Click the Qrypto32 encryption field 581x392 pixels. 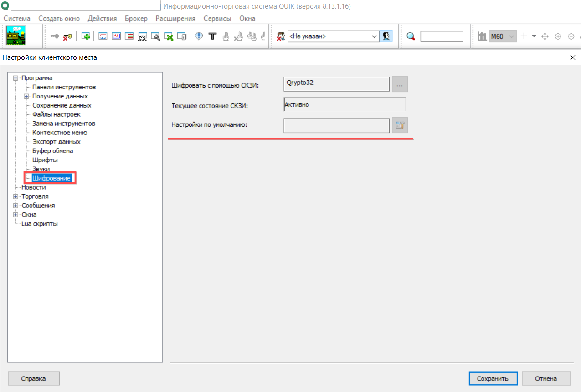(x=336, y=84)
